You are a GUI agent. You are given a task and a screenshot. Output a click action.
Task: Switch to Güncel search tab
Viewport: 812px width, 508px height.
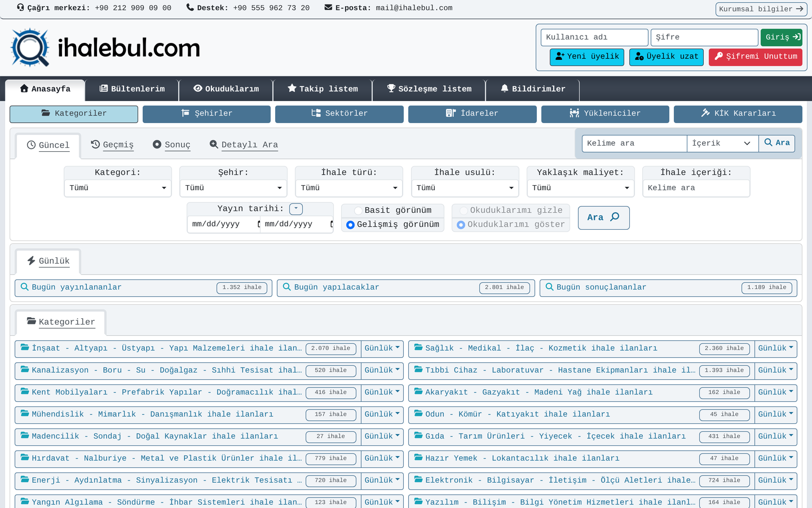(48, 146)
